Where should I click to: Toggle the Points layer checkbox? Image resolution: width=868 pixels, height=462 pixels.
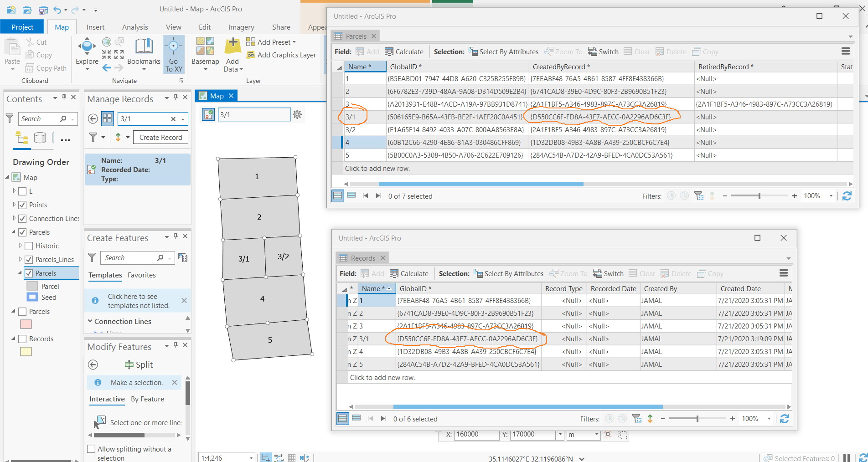pos(22,205)
